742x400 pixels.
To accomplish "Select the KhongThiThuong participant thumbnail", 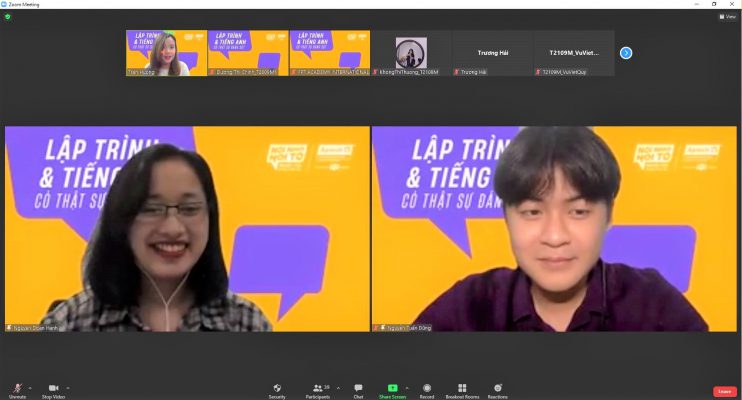I will tap(410, 52).
